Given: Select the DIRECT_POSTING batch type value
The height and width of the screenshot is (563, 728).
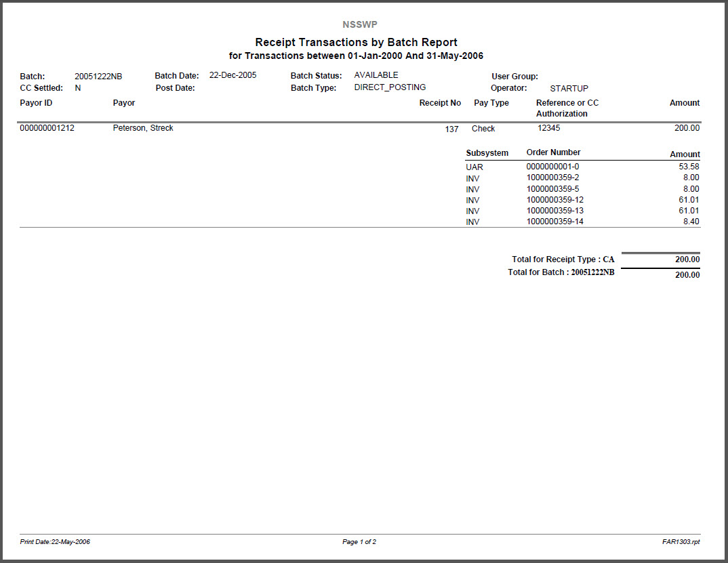Looking at the screenshot, I should tap(390, 87).
